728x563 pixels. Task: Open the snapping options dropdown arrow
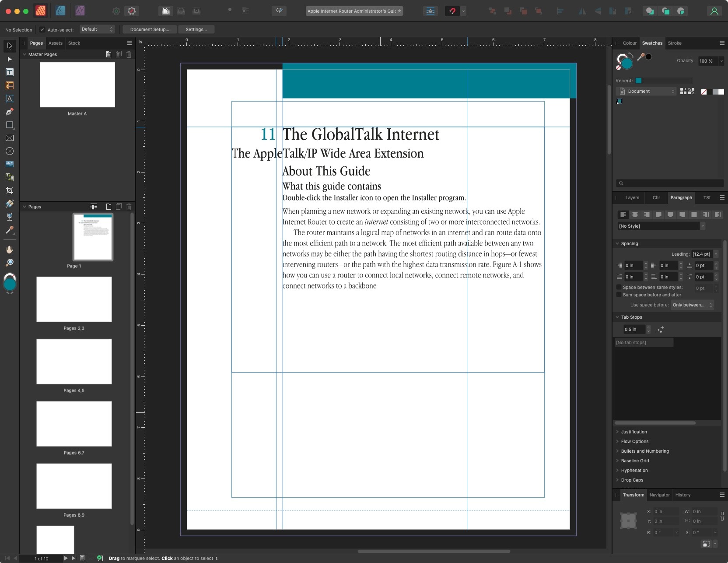(x=463, y=11)
